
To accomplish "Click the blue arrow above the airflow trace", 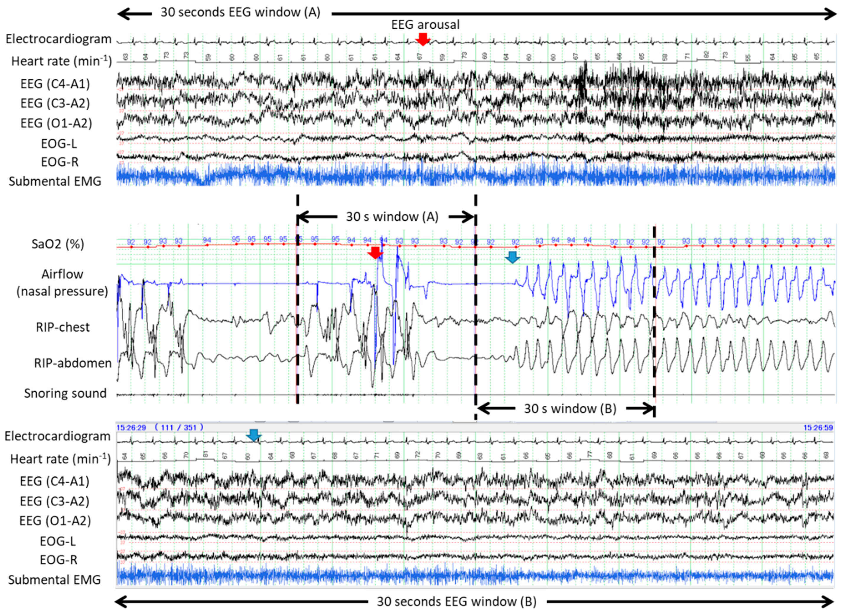I will point(512,257).
